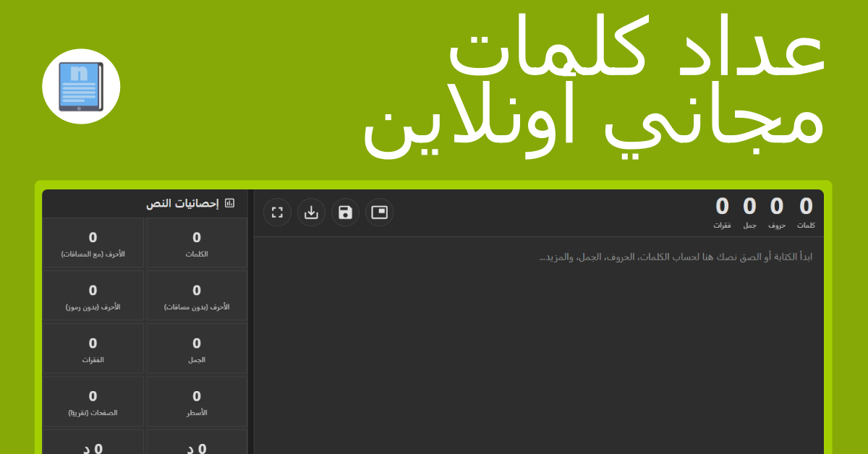
Task: Click the save floppy disk icon
Action: pos(345,213)
